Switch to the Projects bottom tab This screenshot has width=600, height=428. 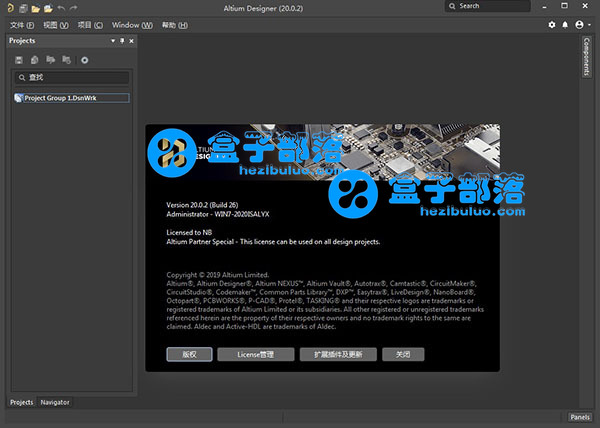(21, 402)
